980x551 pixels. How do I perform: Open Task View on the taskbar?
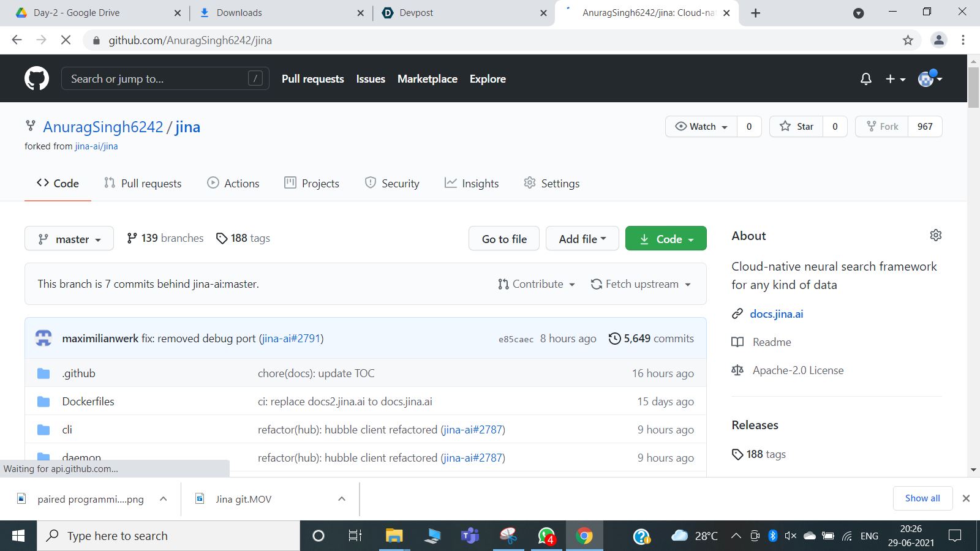[355, 536]
